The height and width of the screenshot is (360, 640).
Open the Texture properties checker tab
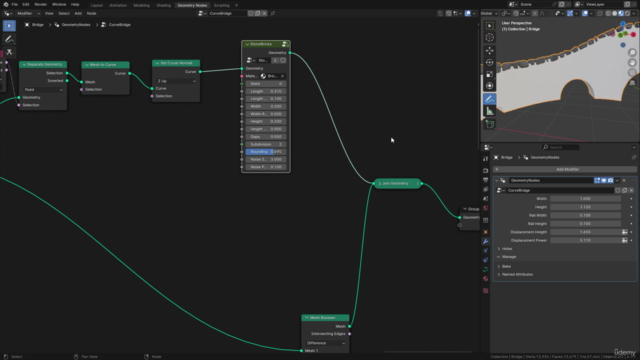click(485, 291)
